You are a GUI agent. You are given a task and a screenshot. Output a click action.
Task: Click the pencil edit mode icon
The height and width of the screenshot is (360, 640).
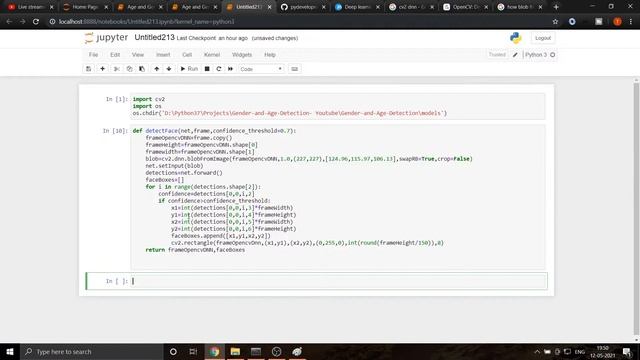515,55
